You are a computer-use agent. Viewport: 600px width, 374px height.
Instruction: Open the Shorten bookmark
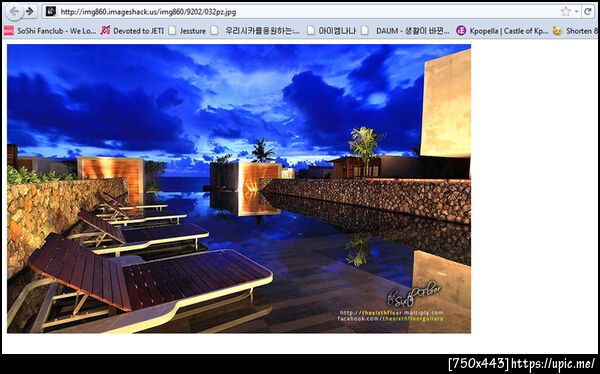click(576, 31)
